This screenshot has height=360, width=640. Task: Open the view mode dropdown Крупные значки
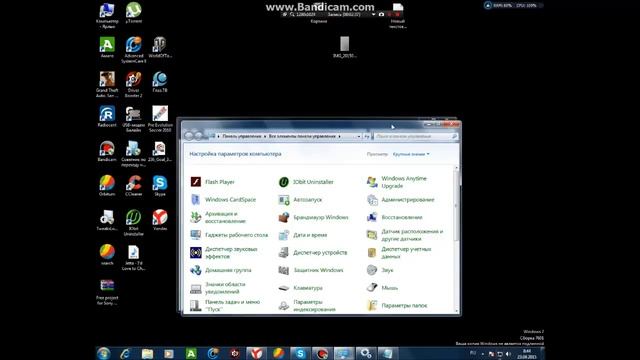coord(411,154)
